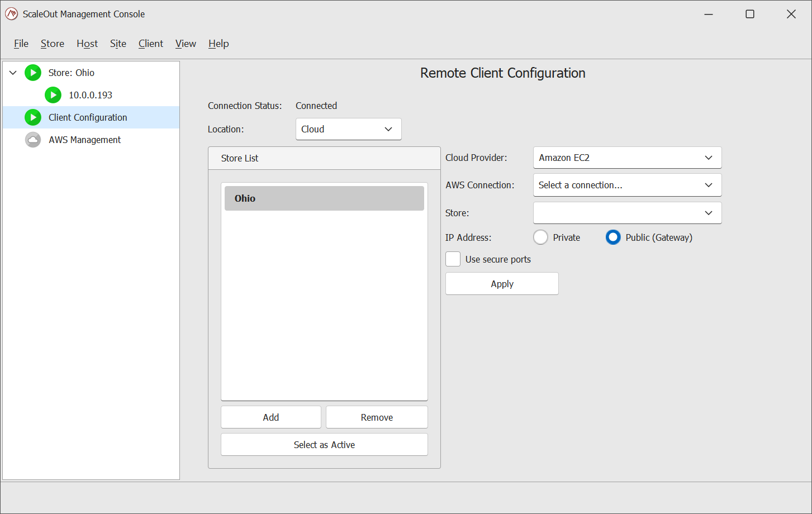Open the Client Configuration tree item
Screen dimensions: 812x514
pos(91,117)
